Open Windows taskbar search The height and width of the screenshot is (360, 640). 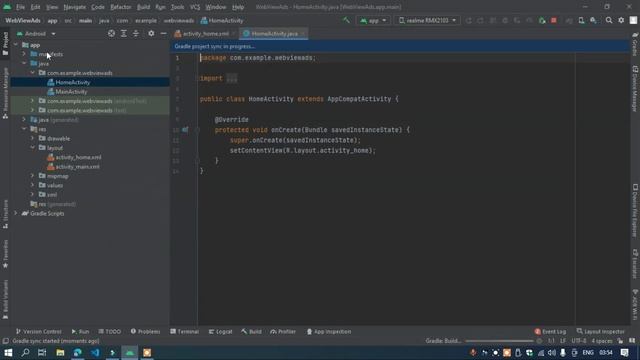[x=25, y=352]
